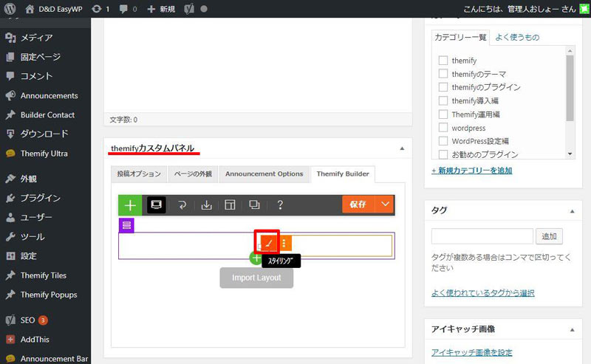Open the dropdown arrow next to 保存

(x=385, y=205)
